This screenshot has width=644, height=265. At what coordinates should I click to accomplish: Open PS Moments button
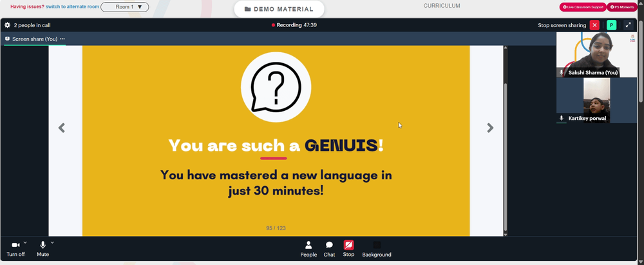point(622,7)
